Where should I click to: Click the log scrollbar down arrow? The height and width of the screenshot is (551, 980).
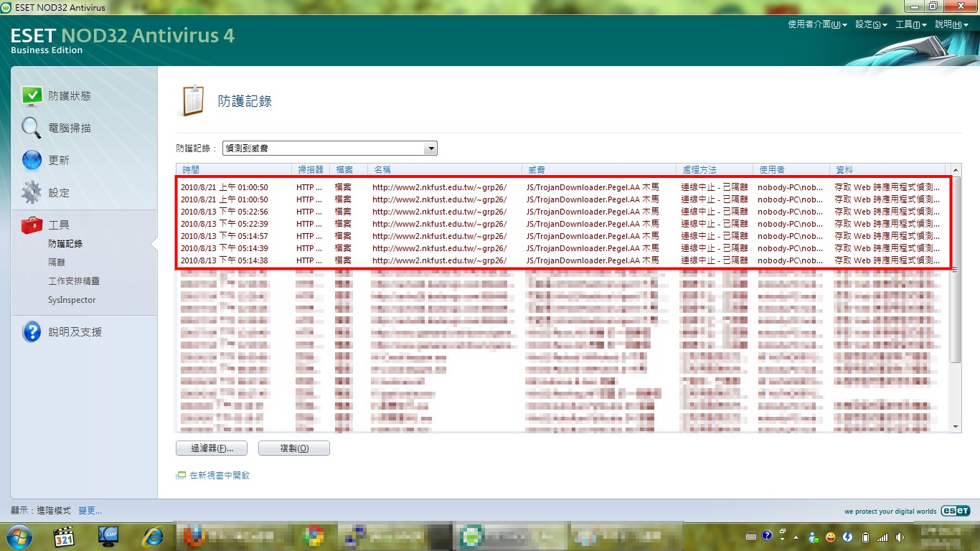tap(956, 427)
